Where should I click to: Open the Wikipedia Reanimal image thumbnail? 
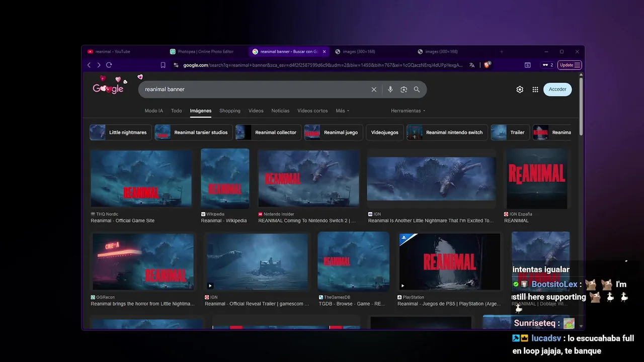pos(225,178)
